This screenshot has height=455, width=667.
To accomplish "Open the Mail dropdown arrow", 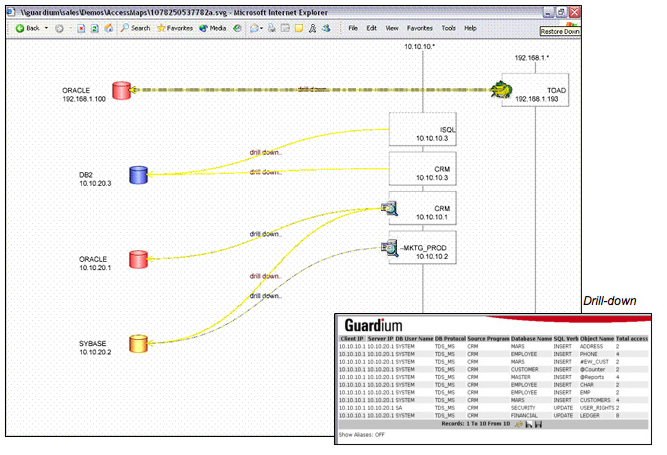I will (261, 28).
